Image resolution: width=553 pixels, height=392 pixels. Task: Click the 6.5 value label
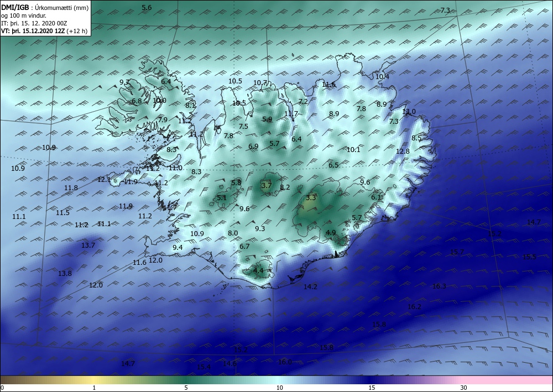click(333, 165)
